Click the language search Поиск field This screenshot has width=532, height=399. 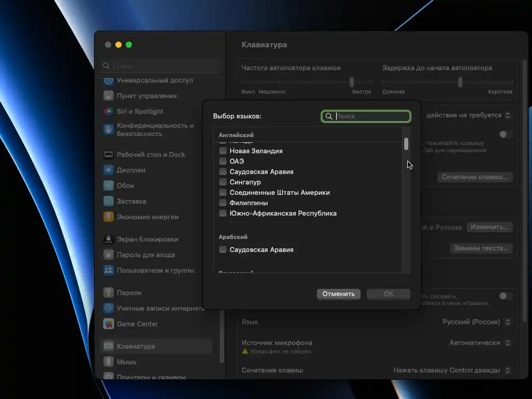tap(366, 116)
